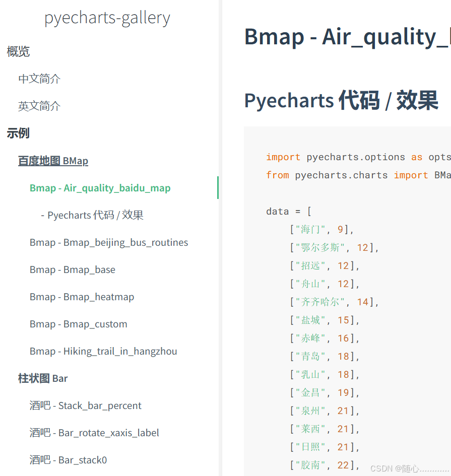The width and height of the screenshot is (451, 476).
Task: Jump to Pyecharts 代码 / 效果 sub-section
Action: point(92,215)
